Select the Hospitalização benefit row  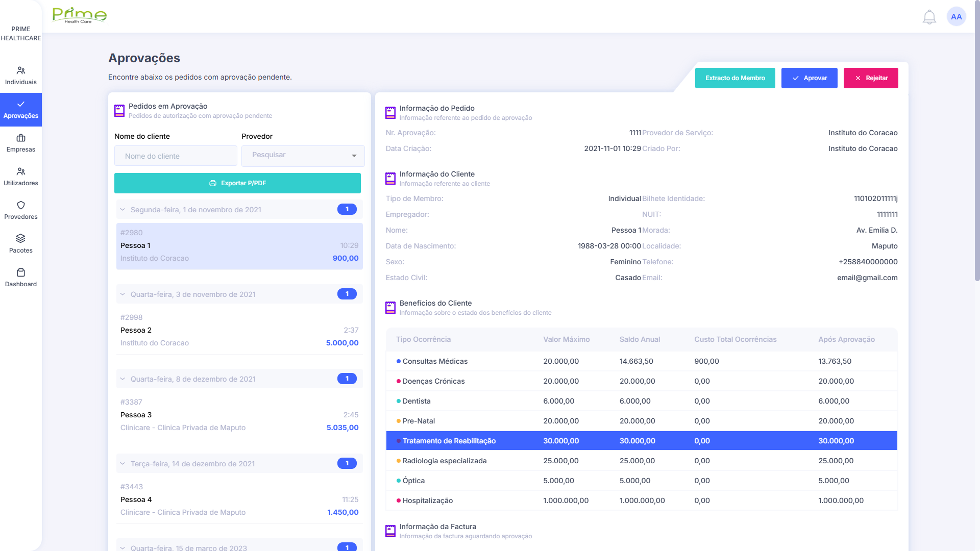(x=642, y=500)
